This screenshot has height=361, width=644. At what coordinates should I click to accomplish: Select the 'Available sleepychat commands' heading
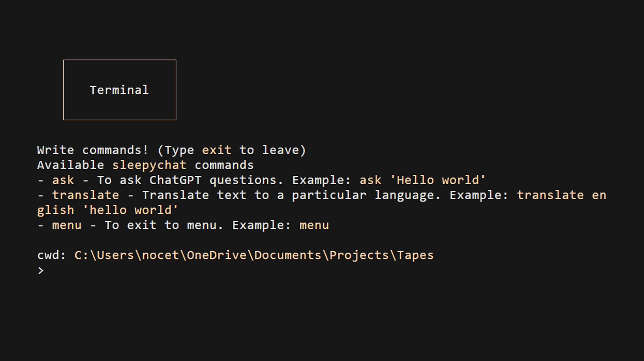coord(145,165)
